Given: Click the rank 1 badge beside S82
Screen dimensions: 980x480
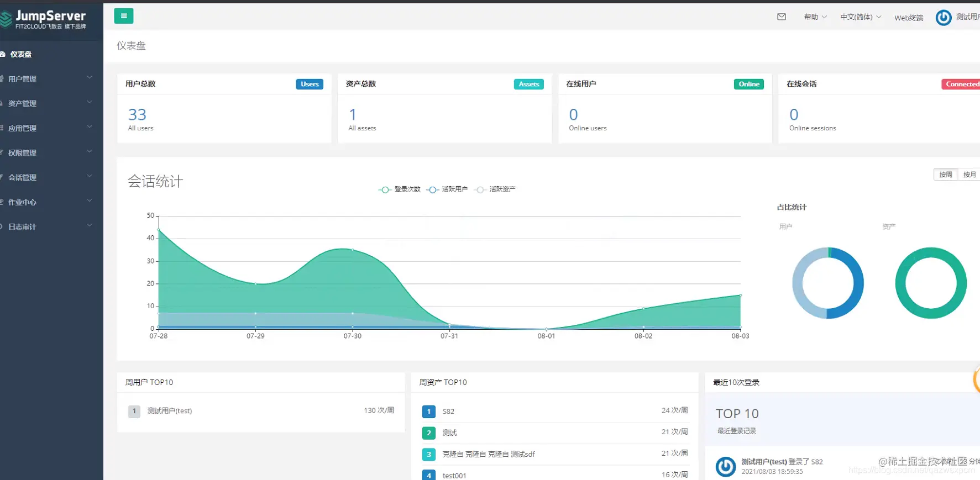Looking at the screenshot, I should click(x=428, y=412).
